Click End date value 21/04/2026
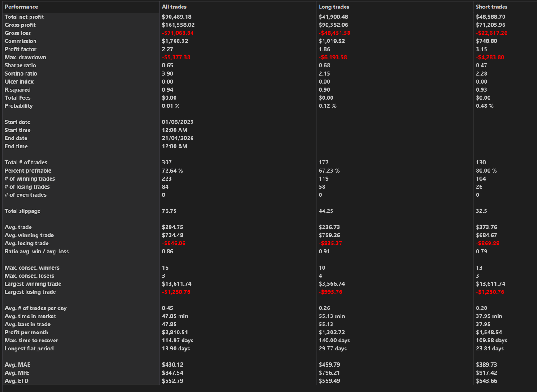This screenshot has width=537, height=392. 178,138
